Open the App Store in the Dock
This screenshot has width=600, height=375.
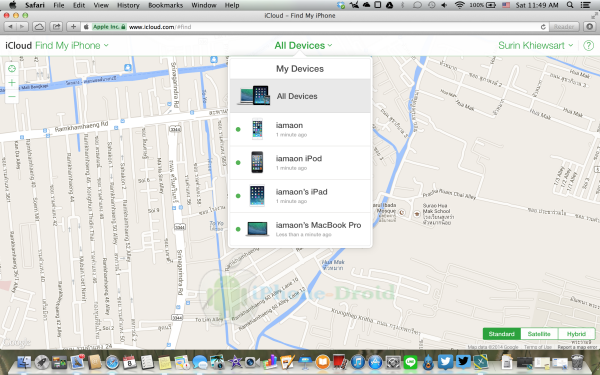pos(375,362)
